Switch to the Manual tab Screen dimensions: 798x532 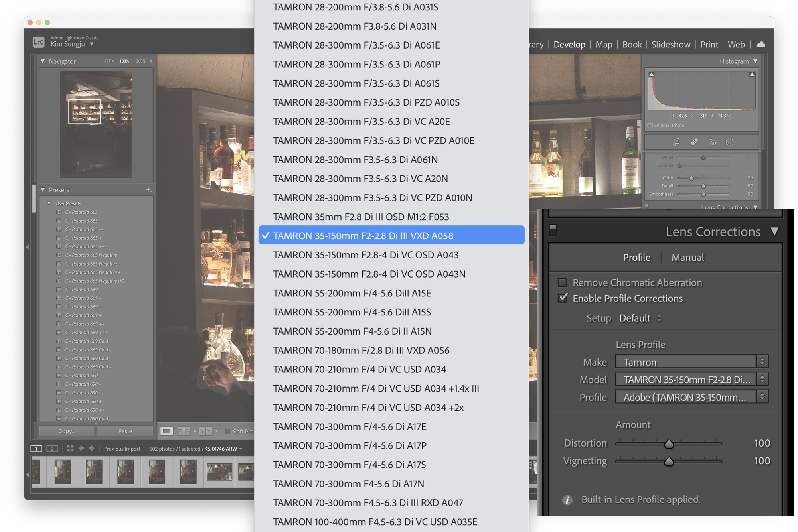click(687, 258)
